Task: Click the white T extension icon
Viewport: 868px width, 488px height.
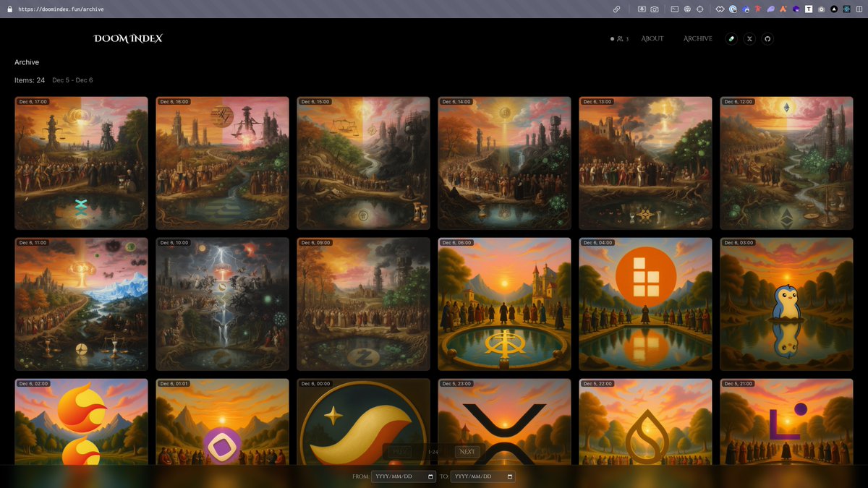Action: [809, 9]
